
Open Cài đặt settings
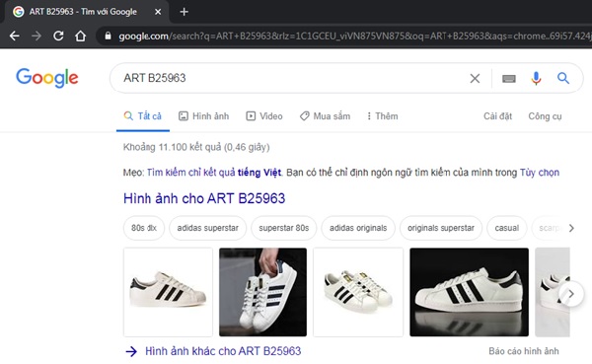[497, 116]
